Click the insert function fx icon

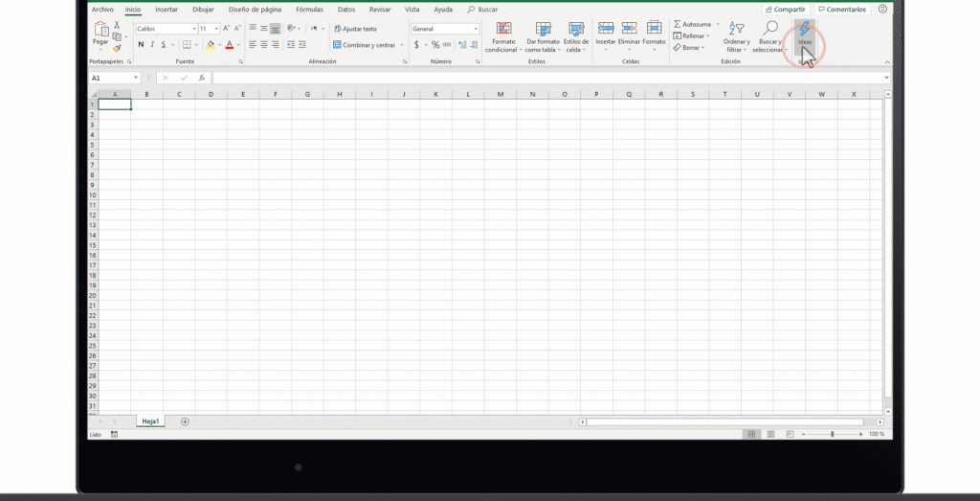201,79
